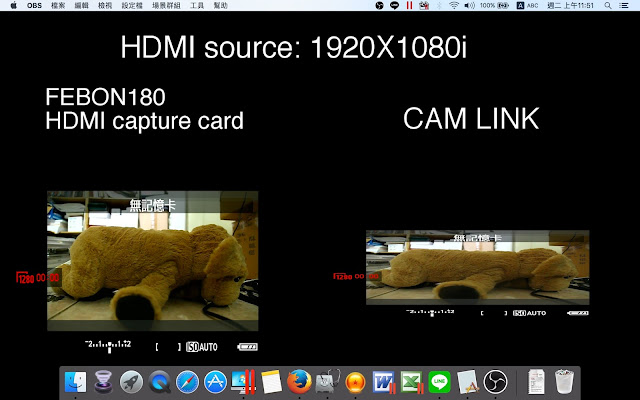Click the clock showing 週二 上午11:51
Image resolution: width=640 pixels, height=400 pixels.
click(570, 5)
